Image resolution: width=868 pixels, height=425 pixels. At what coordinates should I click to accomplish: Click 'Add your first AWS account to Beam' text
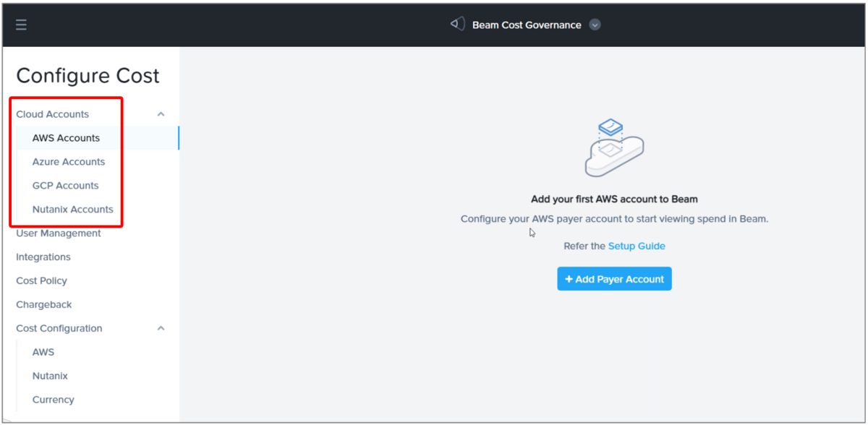[614, 199]
